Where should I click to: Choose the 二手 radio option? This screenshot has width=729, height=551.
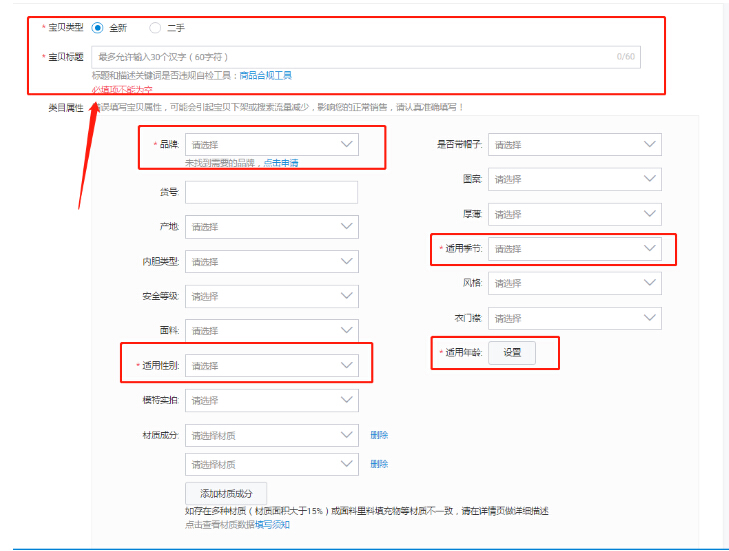pyautogui.click(x=155, y=28)
